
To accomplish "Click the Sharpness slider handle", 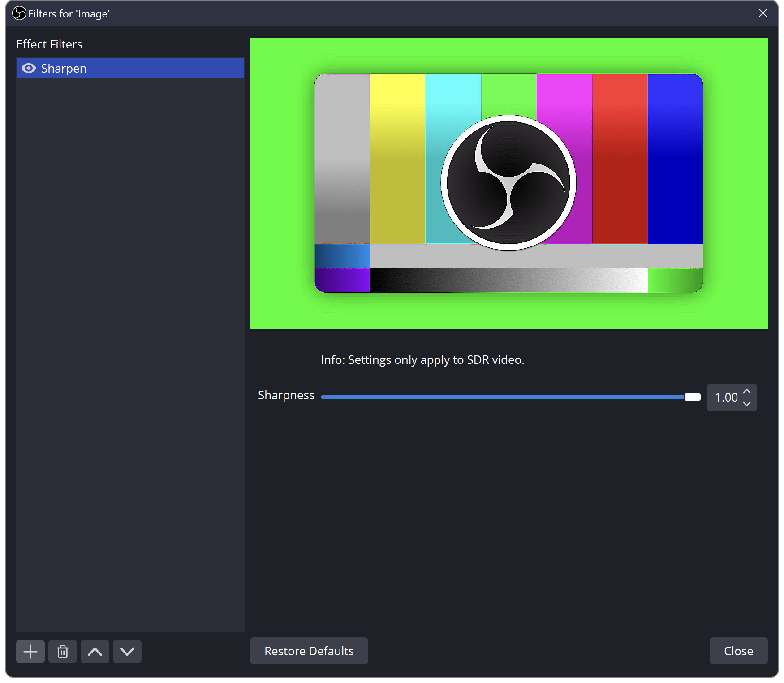I will tap(692, 397).
